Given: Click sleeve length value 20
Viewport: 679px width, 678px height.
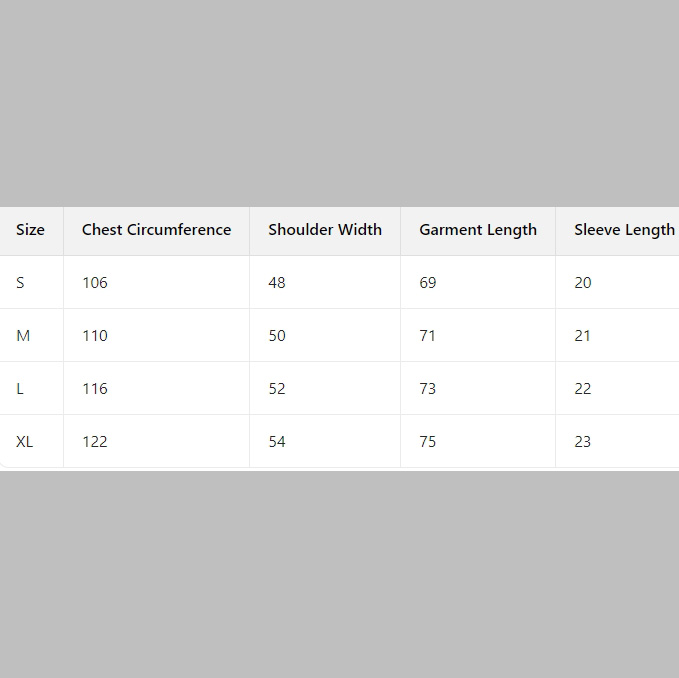Looking at the screenshot, I should [582, 283].
